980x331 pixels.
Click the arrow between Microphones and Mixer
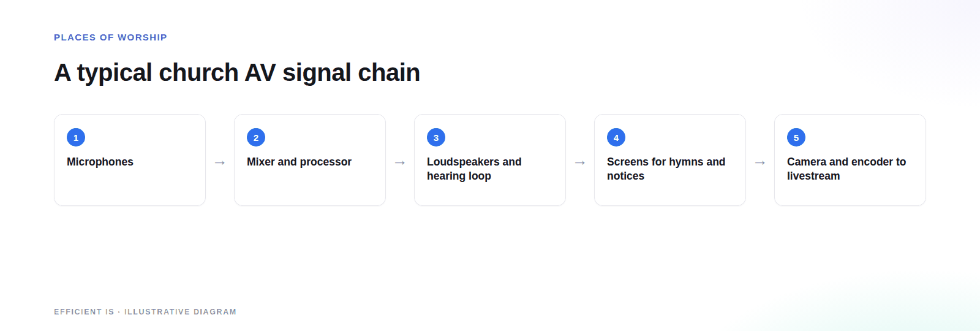[x=220, y=162]
